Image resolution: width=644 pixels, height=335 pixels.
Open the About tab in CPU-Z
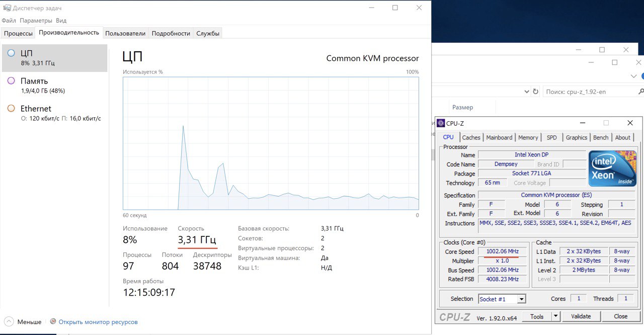coord(622,137)
